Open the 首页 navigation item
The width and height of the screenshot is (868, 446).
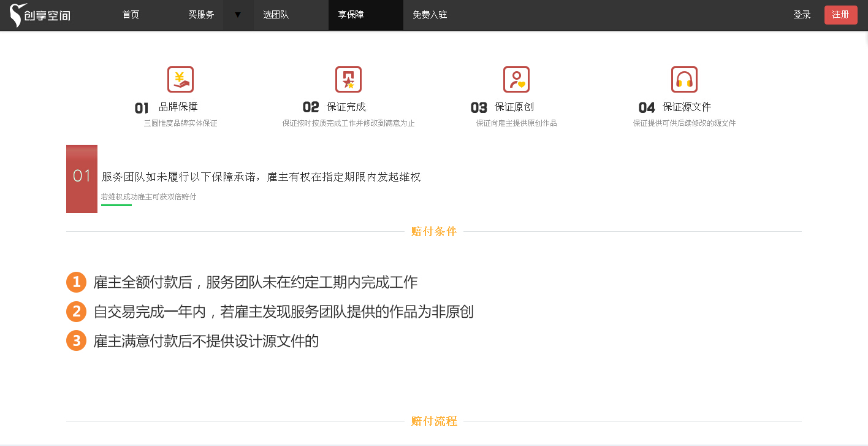point(131,15)
